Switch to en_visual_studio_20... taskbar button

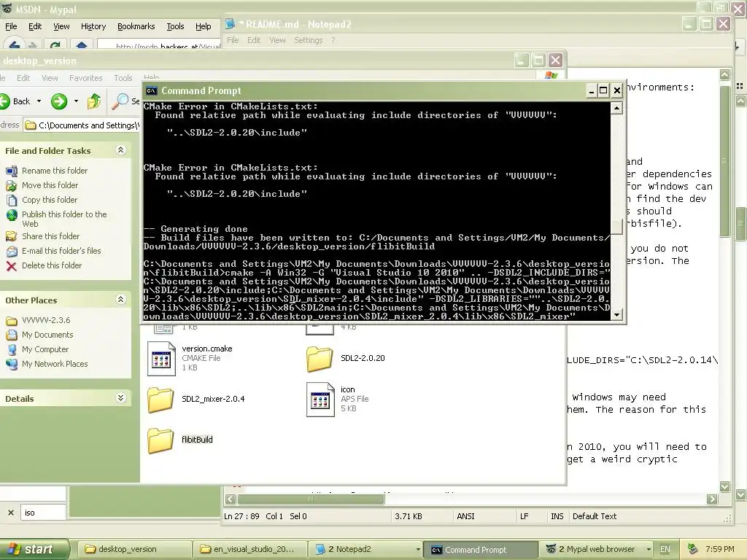(x=249, y=549)
